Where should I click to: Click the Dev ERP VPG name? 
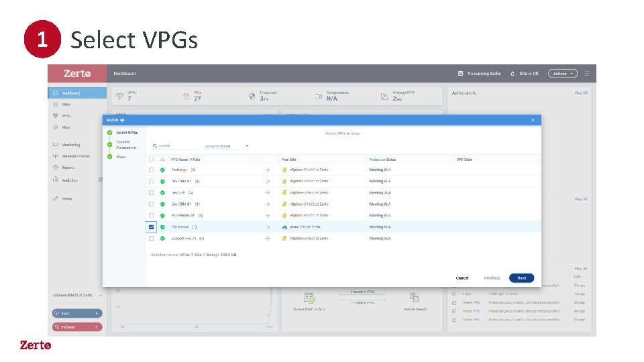pos(178,192)
